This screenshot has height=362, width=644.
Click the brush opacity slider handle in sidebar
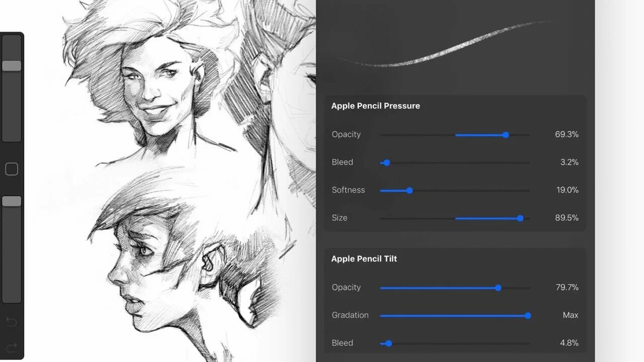coord(12,201)
